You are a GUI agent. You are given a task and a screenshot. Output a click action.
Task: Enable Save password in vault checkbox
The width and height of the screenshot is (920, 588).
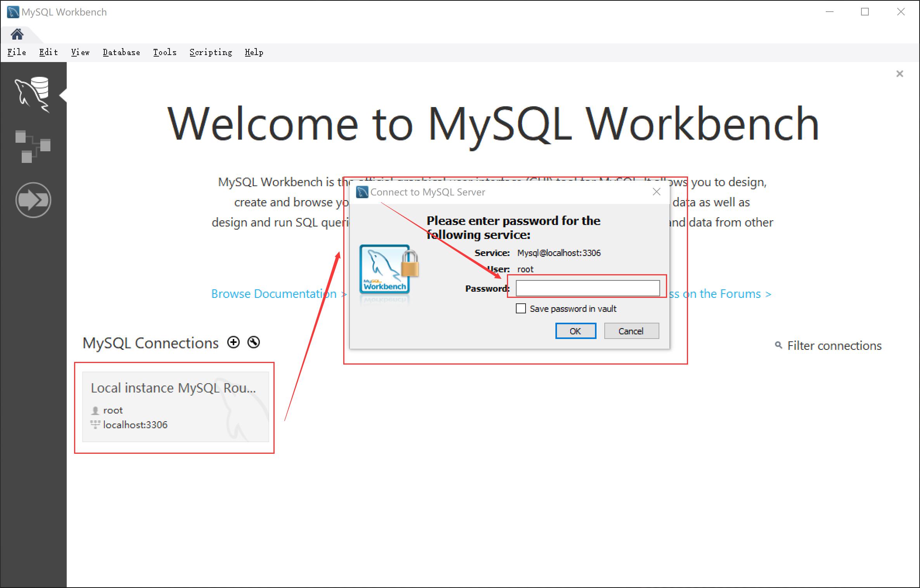(521, 308)
